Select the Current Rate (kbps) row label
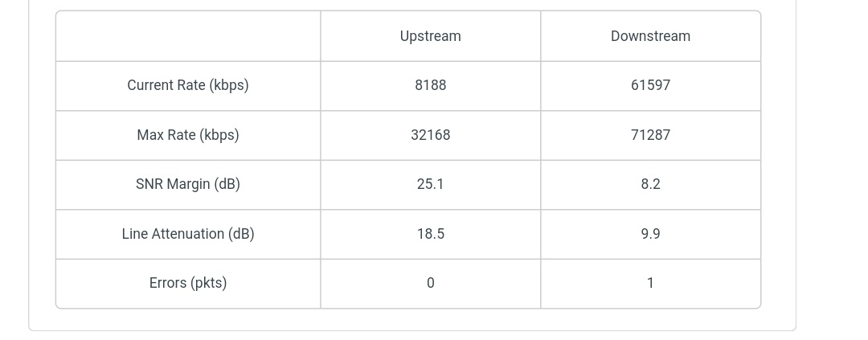 188,85
